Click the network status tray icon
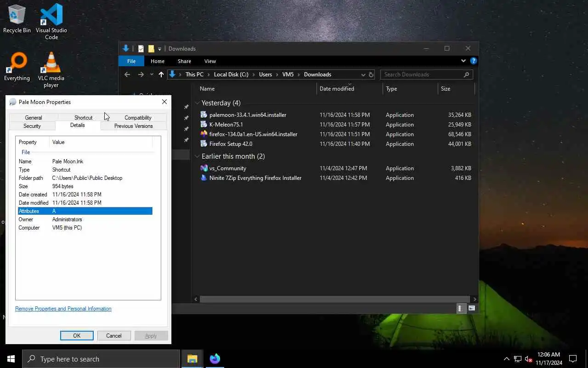 (x=517, y=359)
